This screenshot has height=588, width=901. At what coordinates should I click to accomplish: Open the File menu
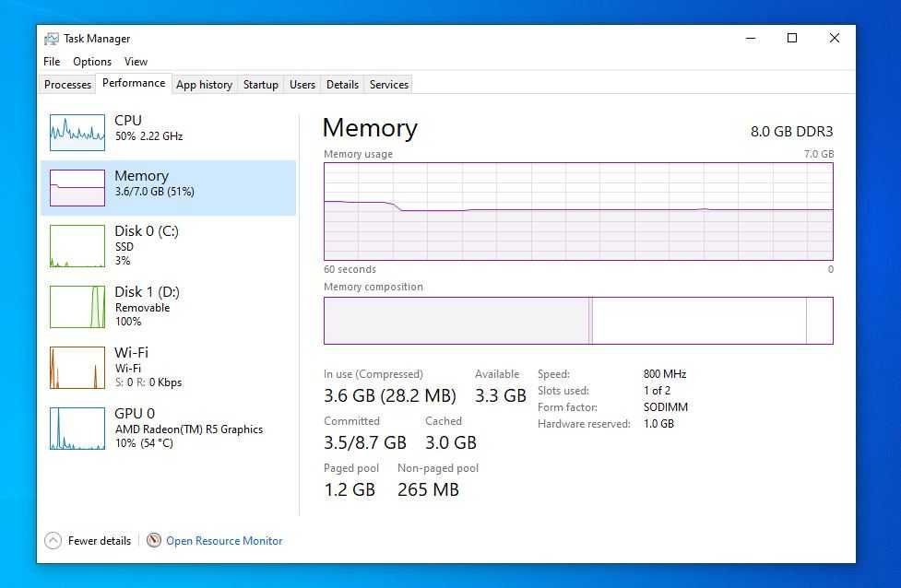point(52,62)
